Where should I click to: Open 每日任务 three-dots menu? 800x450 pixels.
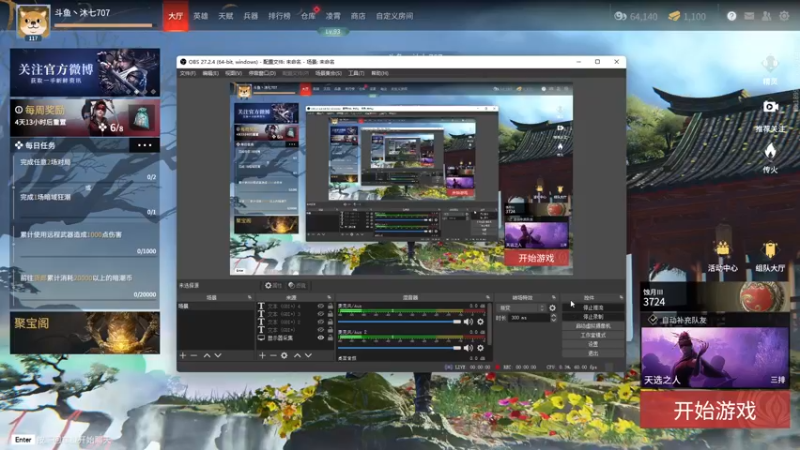145,145
